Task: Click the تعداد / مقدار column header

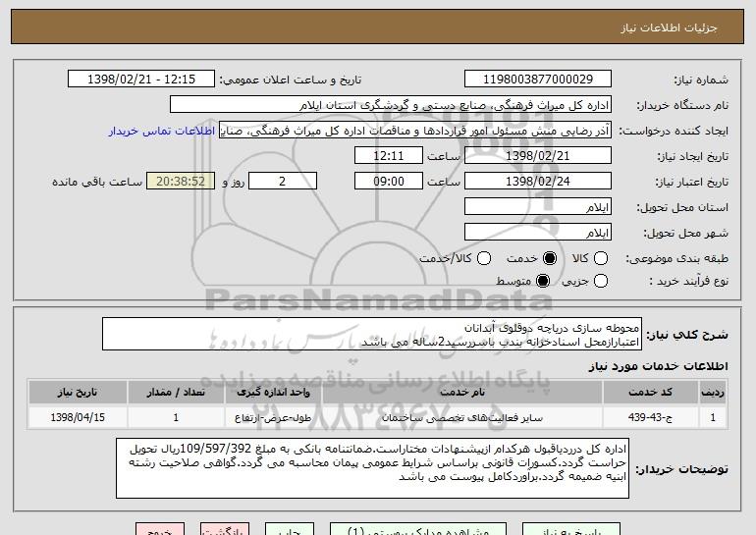Action: (x=176, y=393)
